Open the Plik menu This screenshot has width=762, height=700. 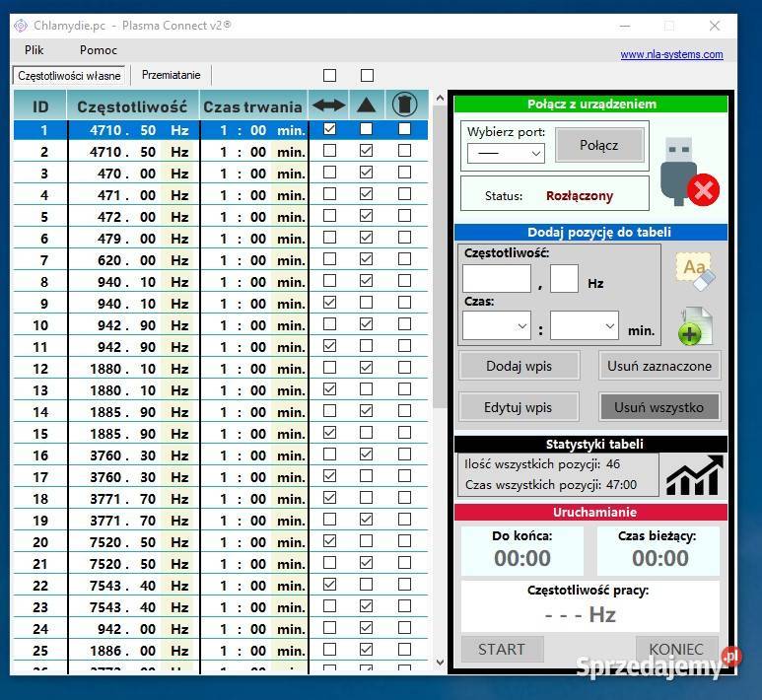(x=34, y=49)
